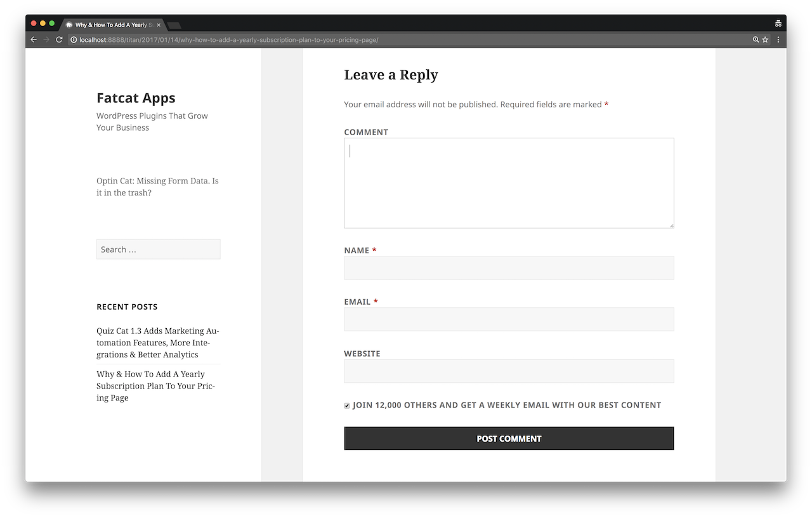Click the zoom magnifier icon in address bar
Image resolution: width=812 pixels, height=518 pixels.
pyautogui.click(x=756, y=39)
